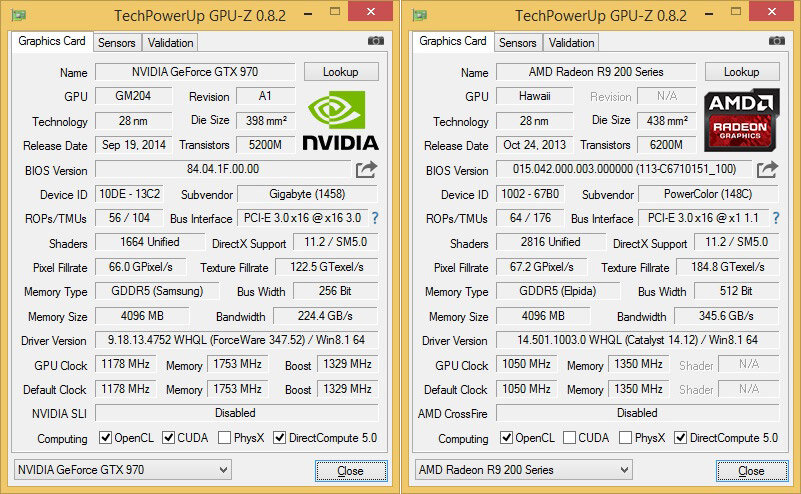801x494 pixels.
Task: Close the left GPU-Z window using the red X
Action: click(x=371, y=11)
